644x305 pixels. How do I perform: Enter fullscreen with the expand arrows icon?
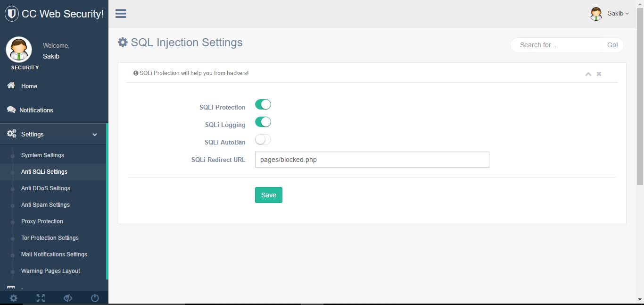point(41,298)
